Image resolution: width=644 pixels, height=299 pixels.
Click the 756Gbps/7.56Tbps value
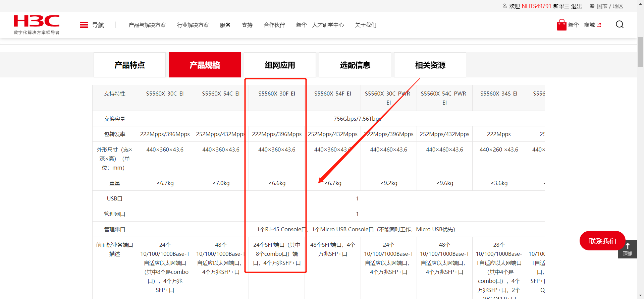[357, 119]
